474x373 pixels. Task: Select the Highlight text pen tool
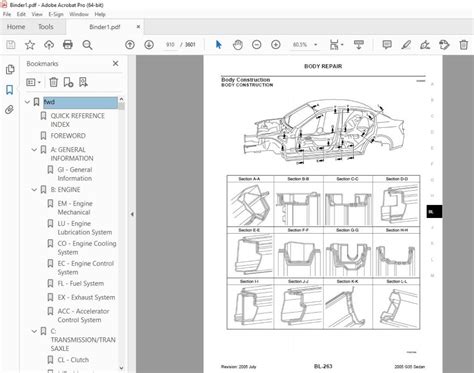pos(406,45)
